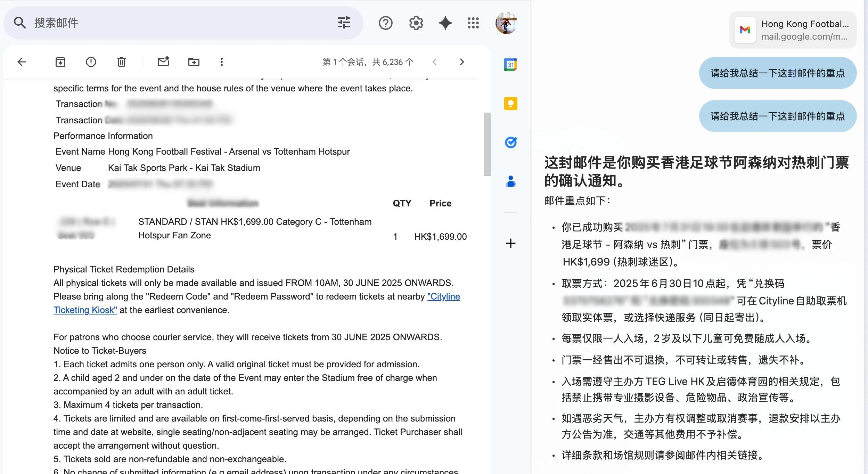The image size is (868, 474).
Task: Open Google Calendar side panel icon
Action: [x=510, y=65]
